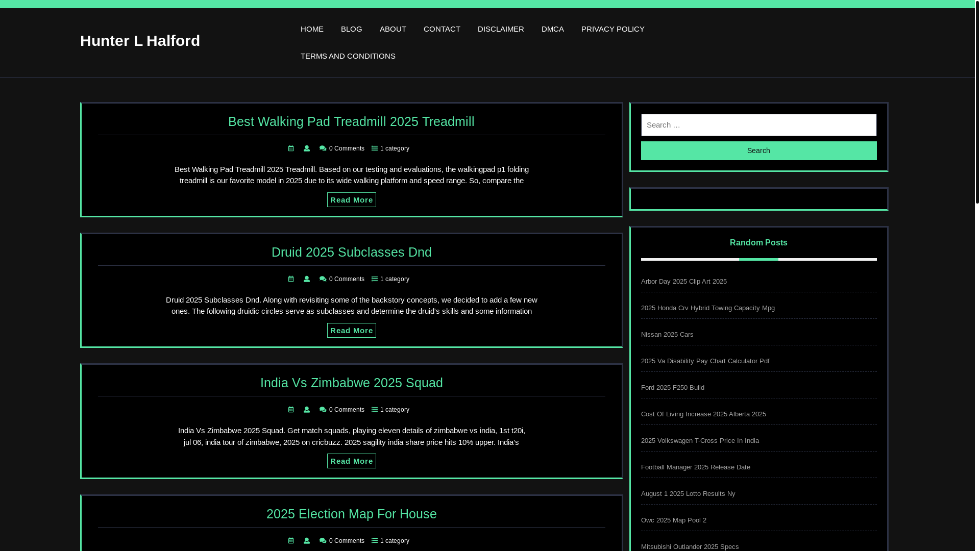The image size is (980, 551).
Task: Click 0 Comments on Druid 2025 post
Action: click(x=347, y=279)
